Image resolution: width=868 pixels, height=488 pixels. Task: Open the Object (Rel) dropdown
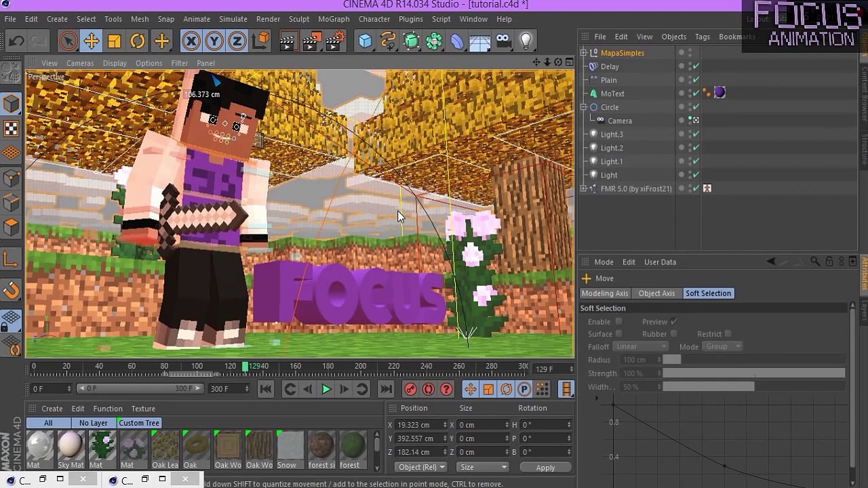[422, 467]
